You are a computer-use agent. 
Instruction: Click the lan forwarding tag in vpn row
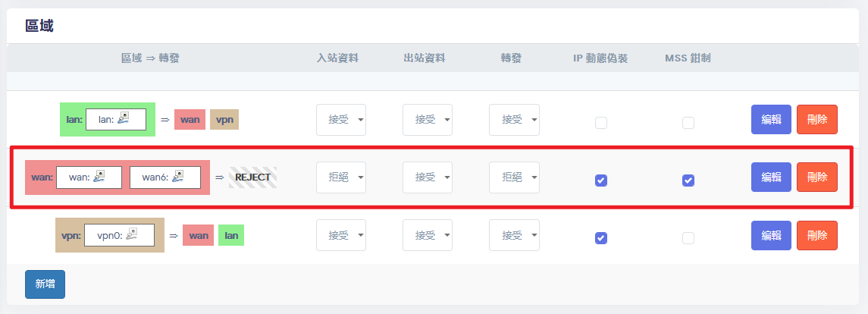click(x=231, y=236)
